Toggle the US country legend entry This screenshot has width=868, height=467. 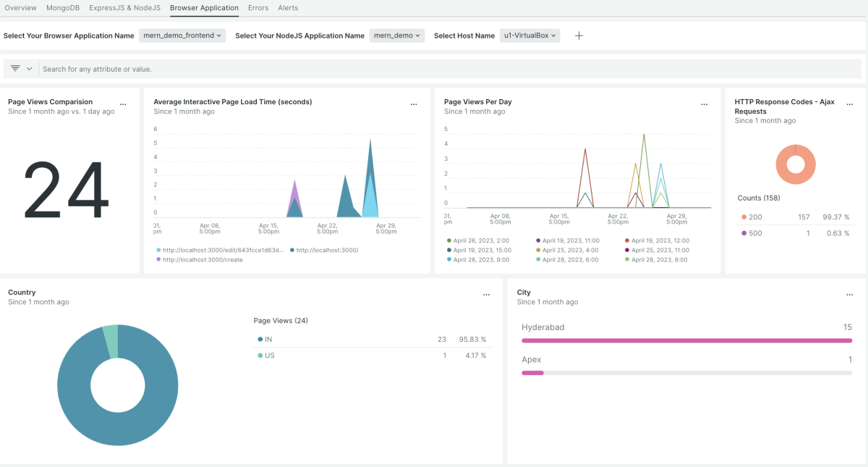click(x=268, y=355)
